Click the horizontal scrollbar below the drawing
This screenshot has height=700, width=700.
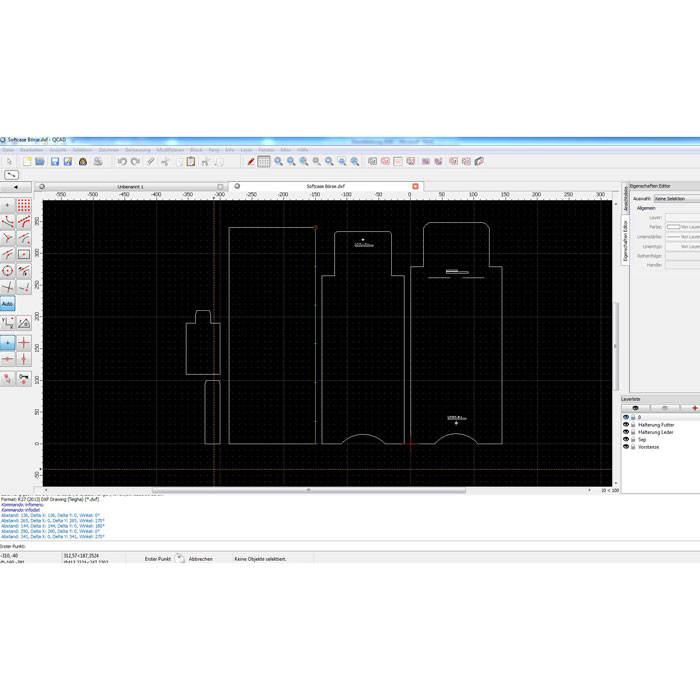pyautogui.click(x=308, y=490)
